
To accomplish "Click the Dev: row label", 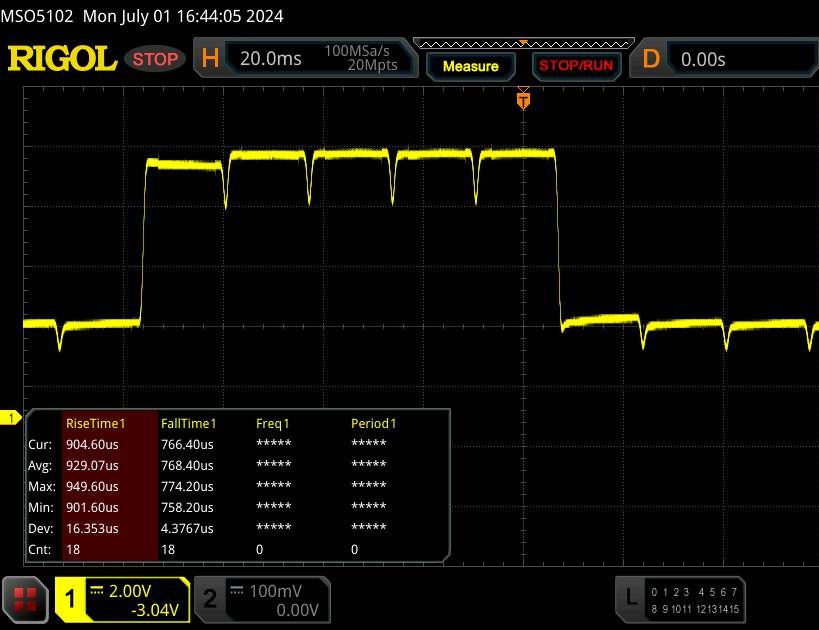I will coord(41,528).
